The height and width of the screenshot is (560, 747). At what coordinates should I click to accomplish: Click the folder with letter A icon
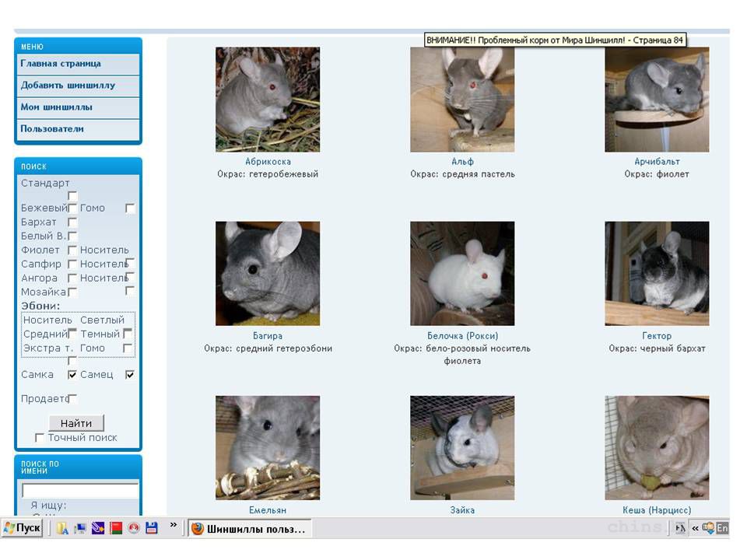(62, 528)
